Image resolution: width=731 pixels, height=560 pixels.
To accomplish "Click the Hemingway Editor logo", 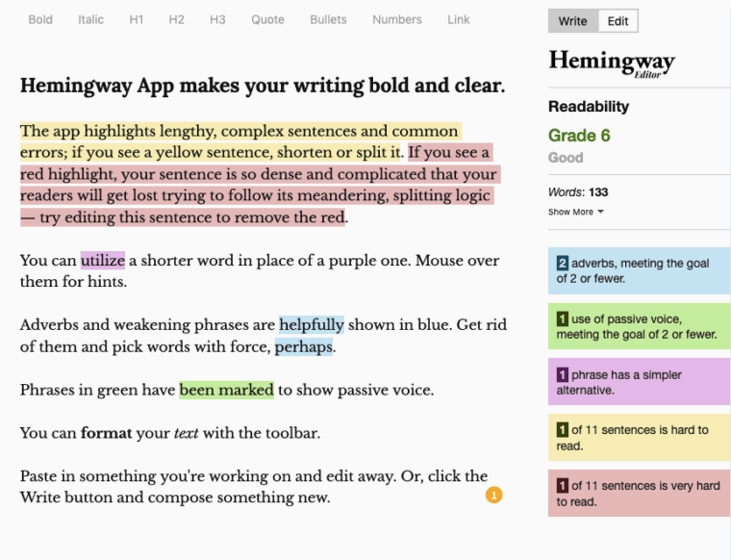I will (x=611, y=63).
